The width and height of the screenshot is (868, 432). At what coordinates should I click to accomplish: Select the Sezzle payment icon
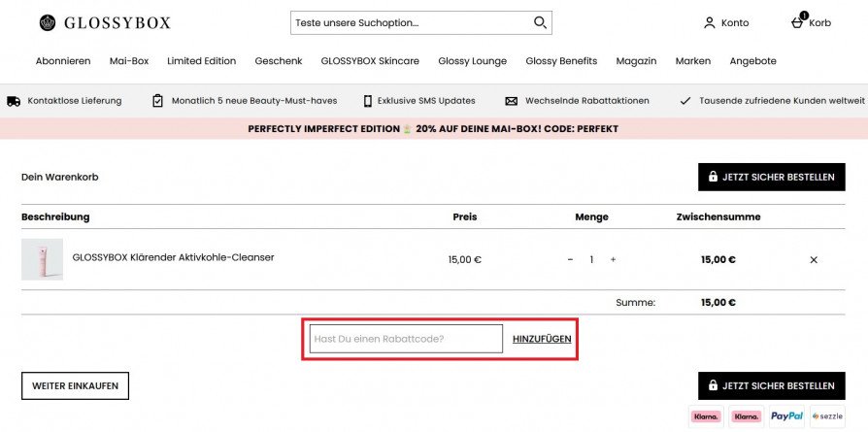(827, 416)
